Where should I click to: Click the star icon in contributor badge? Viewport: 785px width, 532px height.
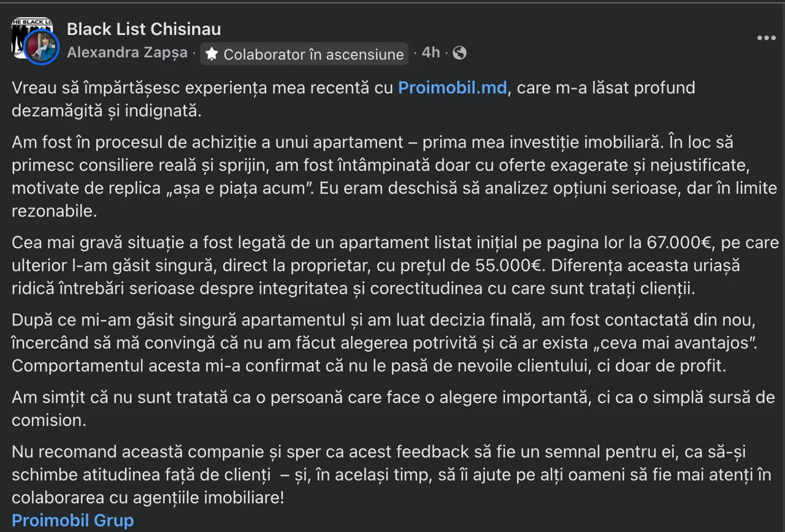click(x=212, y=54)
